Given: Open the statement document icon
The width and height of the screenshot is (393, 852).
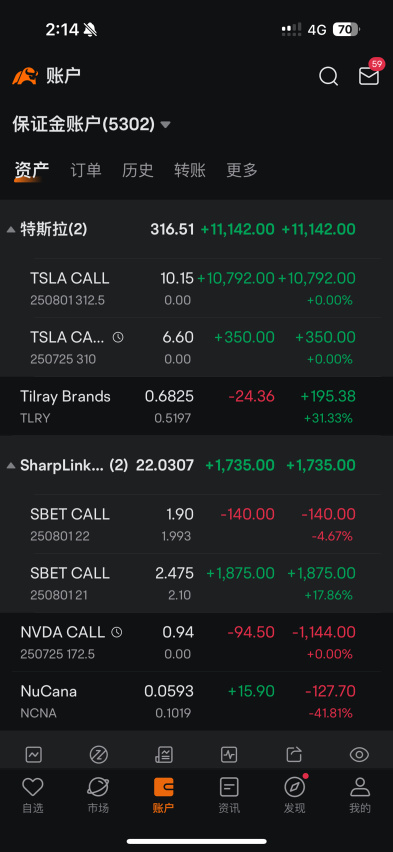Looking at the screenshot, I should 164,754.
